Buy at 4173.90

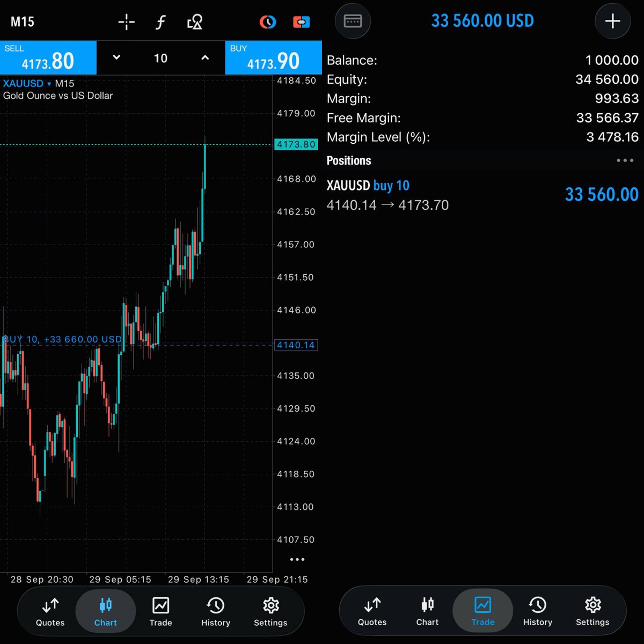pyautogui.click(x=274, y=58)
